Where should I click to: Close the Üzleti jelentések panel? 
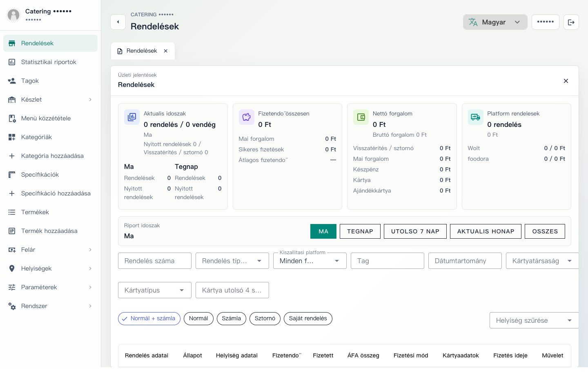[566, 81]
